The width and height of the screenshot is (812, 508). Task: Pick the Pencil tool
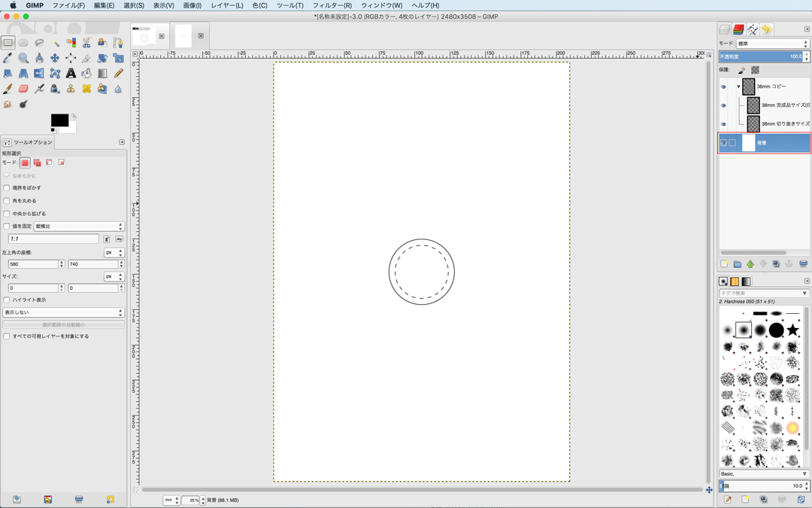pyautogui.click(x=118, y=73)
